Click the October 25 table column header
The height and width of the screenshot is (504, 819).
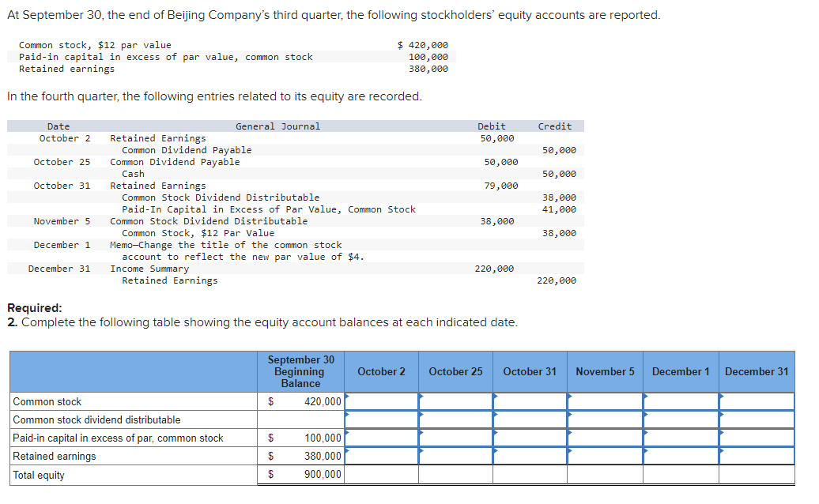click(x=455, y=371)
